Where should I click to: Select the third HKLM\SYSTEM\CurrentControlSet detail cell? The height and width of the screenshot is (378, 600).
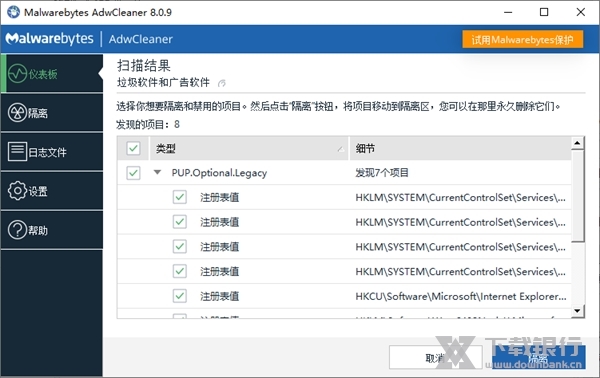coord(460,247)
